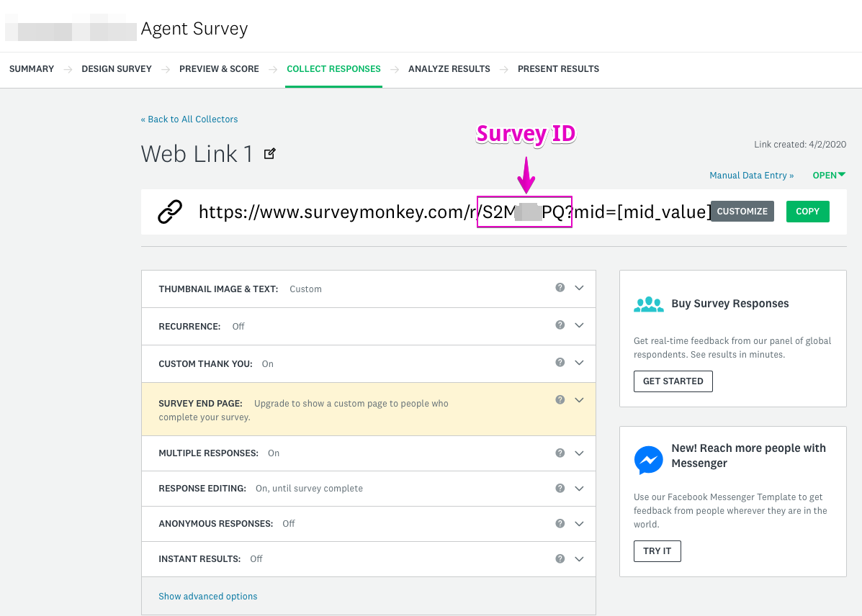The image size is (862, 616).
Task: Click the THUMBNAIL IMAGE & TEXT label
Action: click(x=218, y=289)
